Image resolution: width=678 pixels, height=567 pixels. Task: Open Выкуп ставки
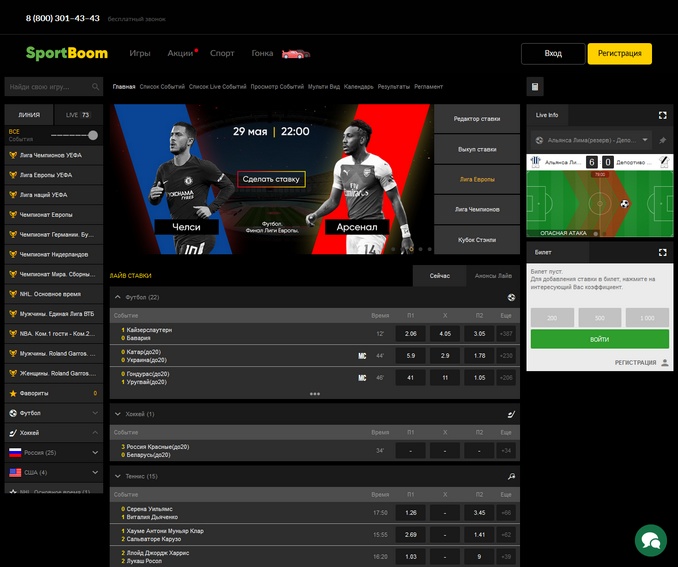click(x=477, y=149)
